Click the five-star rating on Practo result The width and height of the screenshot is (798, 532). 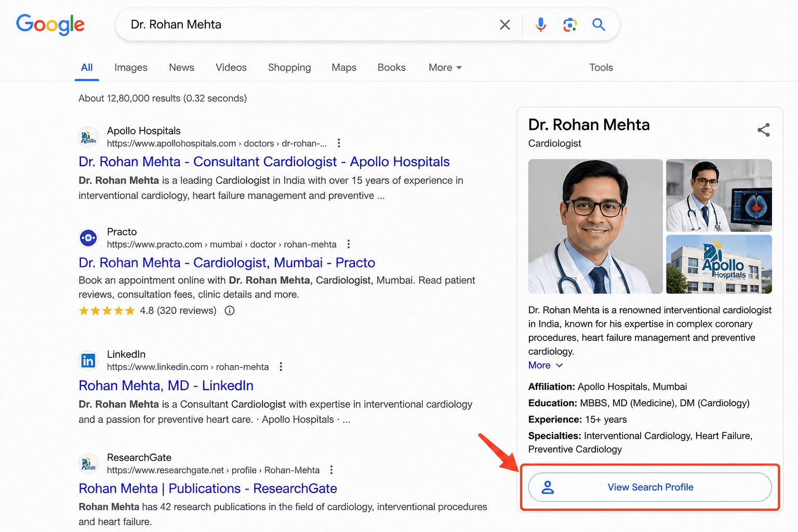tap(107, 311)
